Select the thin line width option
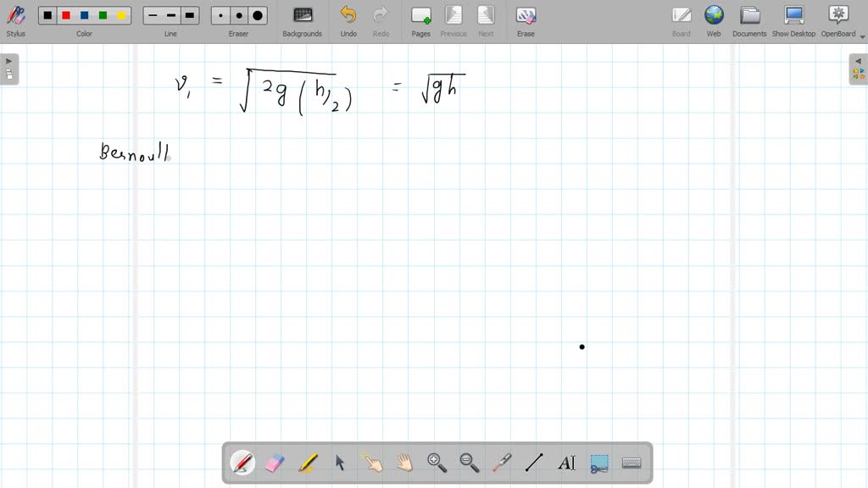This screenshot has height=488, width=868. [153, 15]
